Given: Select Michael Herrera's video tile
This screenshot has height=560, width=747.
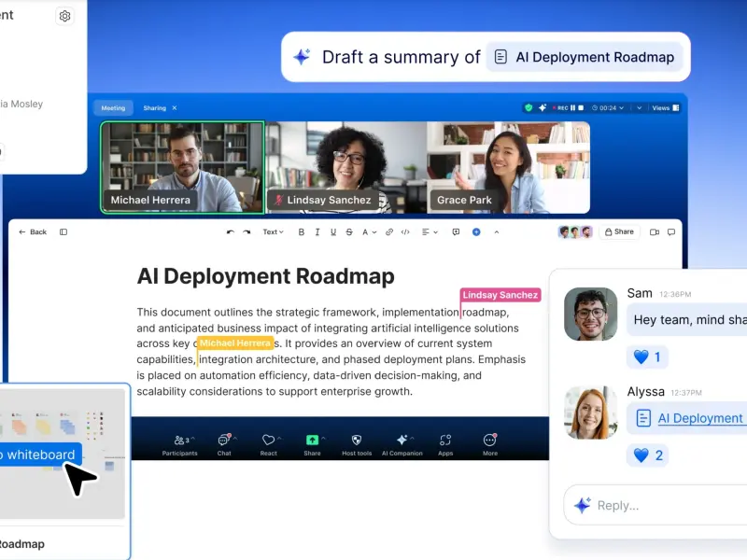Looking at the screenshot, I should coord(182,167).
